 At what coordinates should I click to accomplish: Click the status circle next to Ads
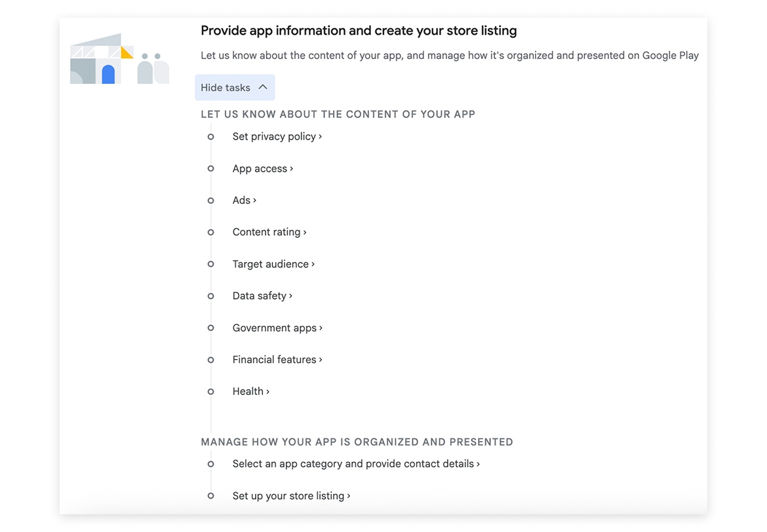tap(210, 200)
